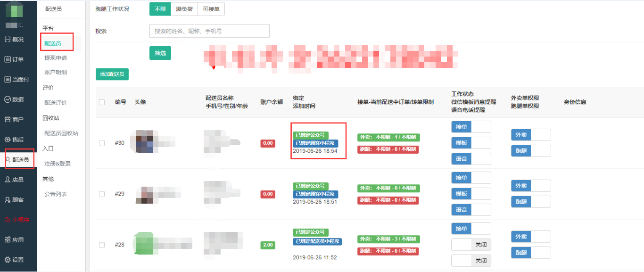Image resolution: width=644 pixels, height=272 pixels.
Task: Toggle the 模板 switch in row #30
Action: point(471,143)
